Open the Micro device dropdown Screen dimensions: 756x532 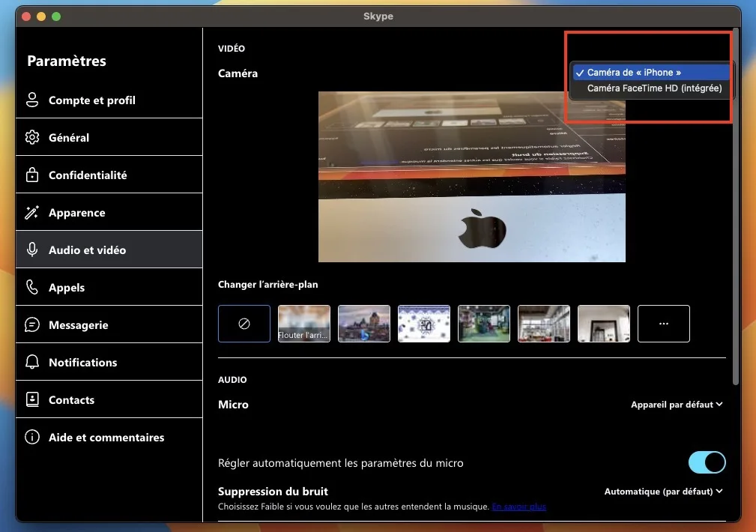[x=676, y=404]
